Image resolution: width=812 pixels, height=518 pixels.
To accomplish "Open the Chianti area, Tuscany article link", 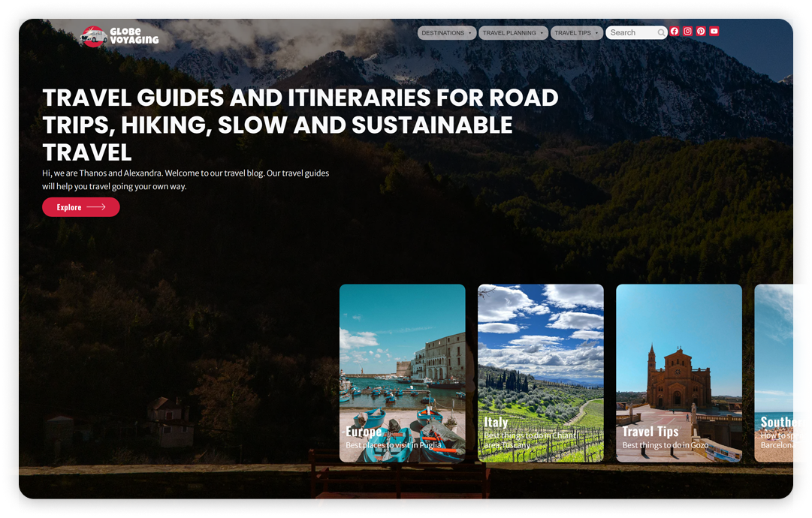I will [518, 440].
